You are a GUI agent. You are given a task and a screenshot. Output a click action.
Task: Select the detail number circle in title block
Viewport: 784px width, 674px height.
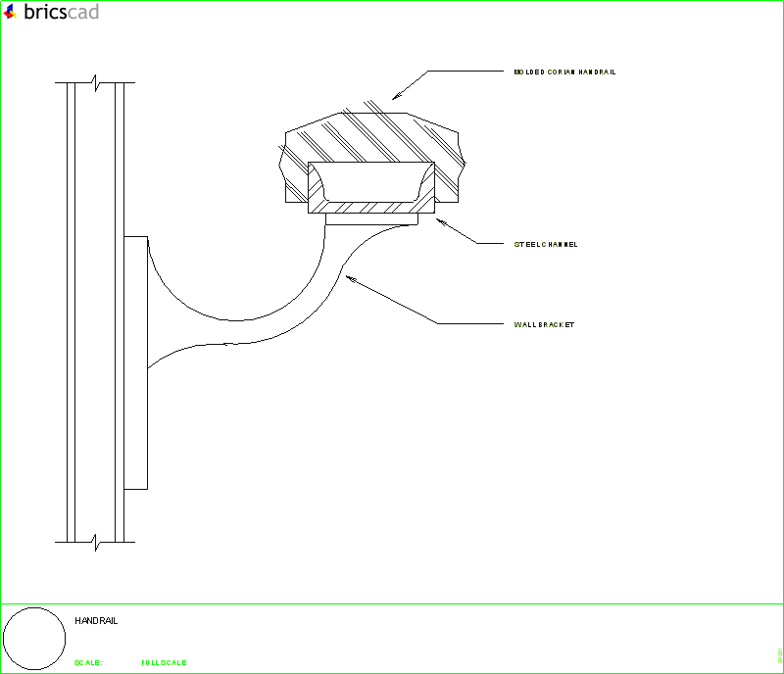pos(35,638)
